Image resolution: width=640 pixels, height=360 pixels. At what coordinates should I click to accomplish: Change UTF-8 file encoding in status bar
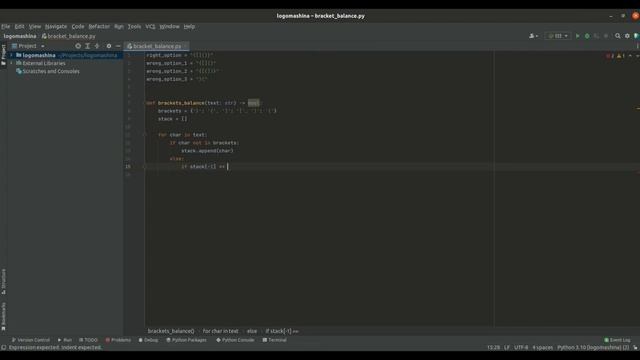click(x=521, y=348)
